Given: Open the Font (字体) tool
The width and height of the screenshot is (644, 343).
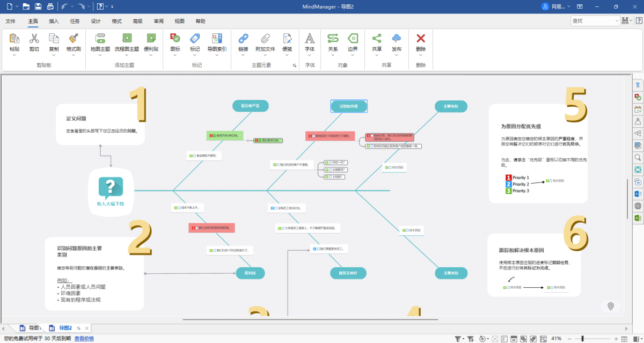Looking at the screenshot, I should click(310, 38).
